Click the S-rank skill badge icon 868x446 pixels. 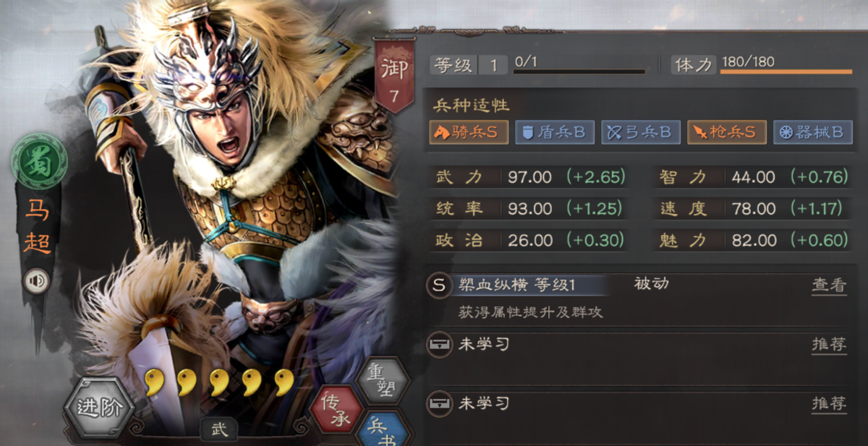[438, 286]
